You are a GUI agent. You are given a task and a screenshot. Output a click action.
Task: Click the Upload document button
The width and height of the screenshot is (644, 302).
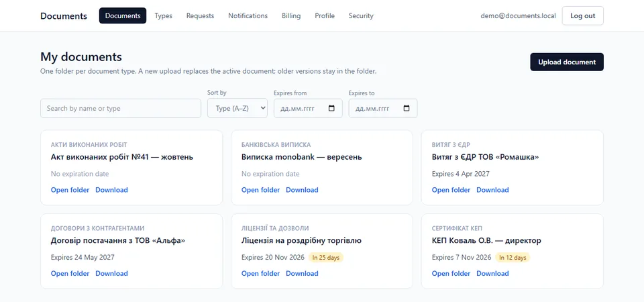(x=567, y=62)
